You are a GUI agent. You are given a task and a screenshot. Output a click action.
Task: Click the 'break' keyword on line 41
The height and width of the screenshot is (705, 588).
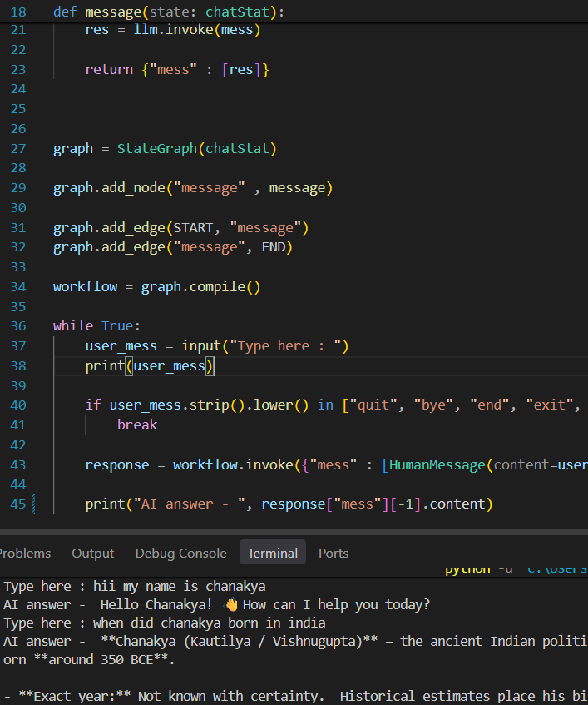137,424
